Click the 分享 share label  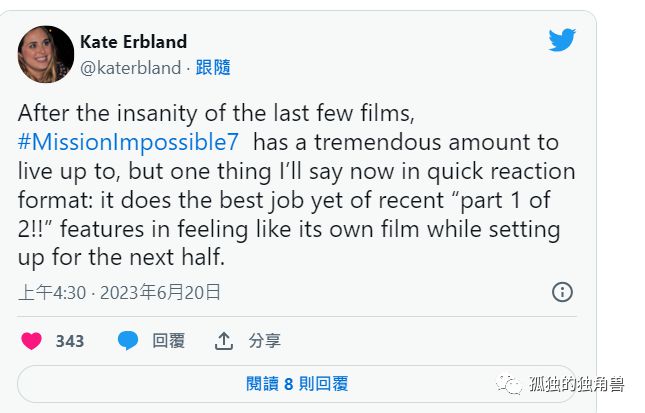pos(265,341)
